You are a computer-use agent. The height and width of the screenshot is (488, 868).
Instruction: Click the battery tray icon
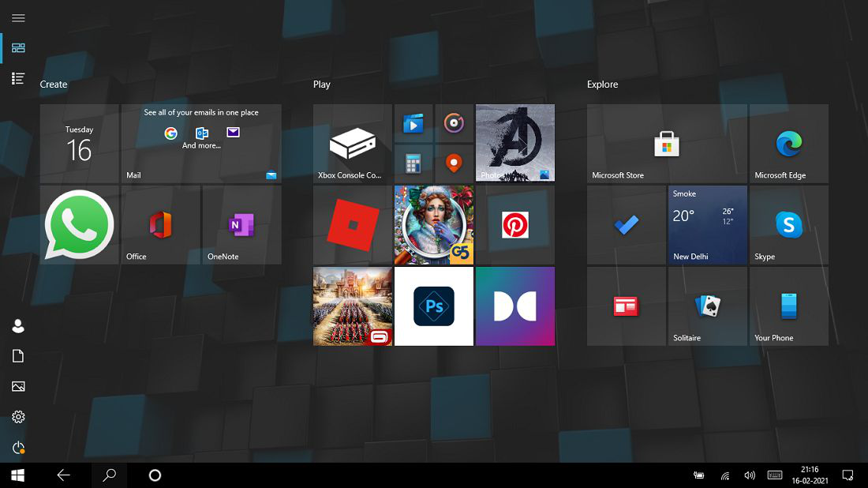(699, 475)
